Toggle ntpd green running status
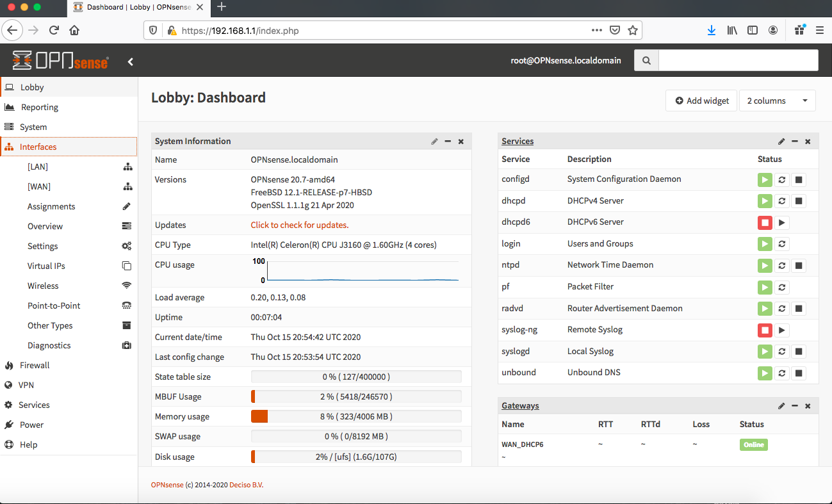Viewport: 832px width, 504px height. point(765,266)
